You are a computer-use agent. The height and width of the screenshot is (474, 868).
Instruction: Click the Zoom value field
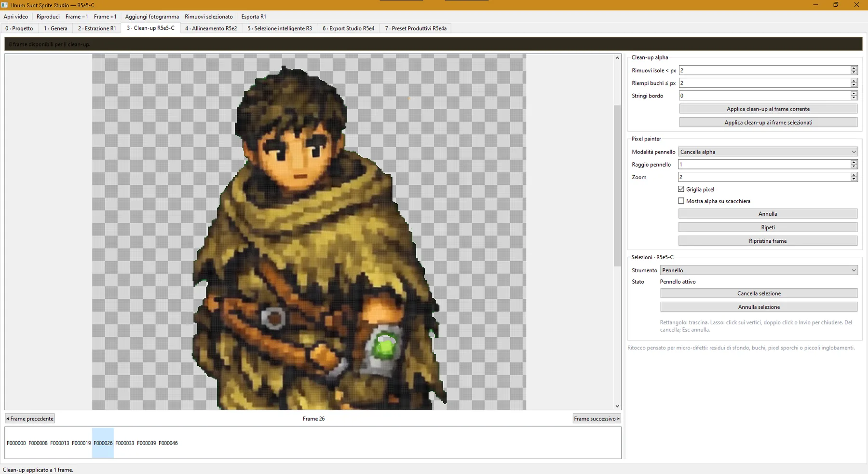coord(764,177)
